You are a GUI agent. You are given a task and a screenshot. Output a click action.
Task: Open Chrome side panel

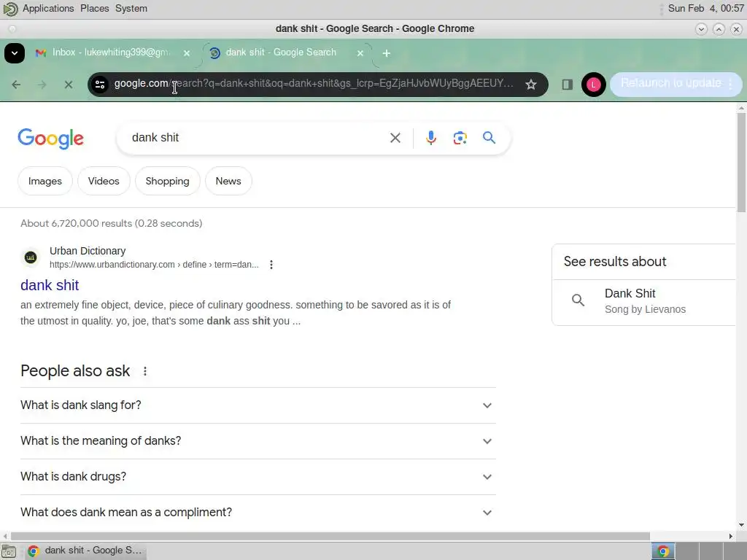click(x=567, y=85)
